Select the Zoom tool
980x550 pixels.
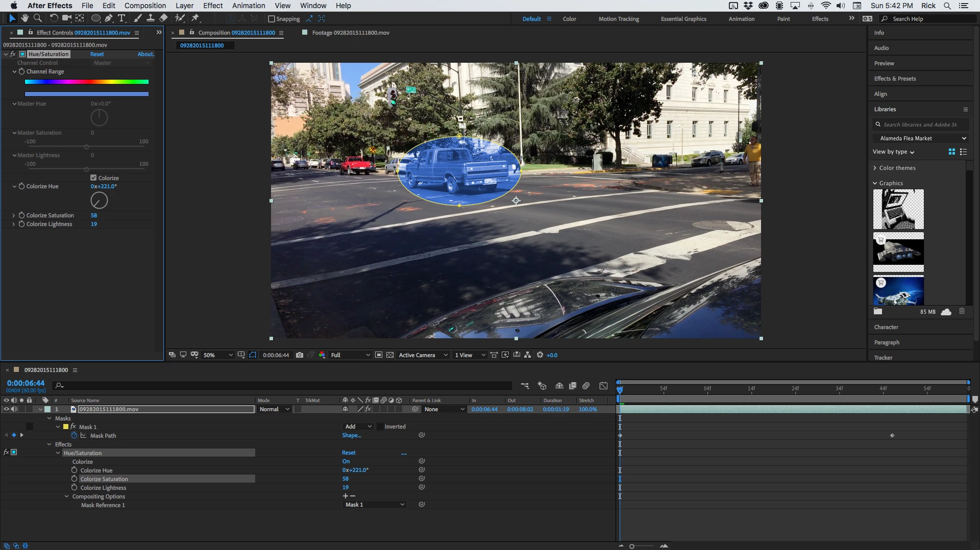tap(37, 18)
